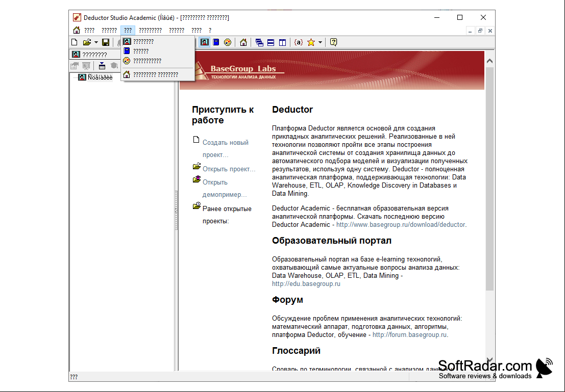Click the Deductor app icon in the title bar
The image size is (565, 392).
tap(77, 17)
